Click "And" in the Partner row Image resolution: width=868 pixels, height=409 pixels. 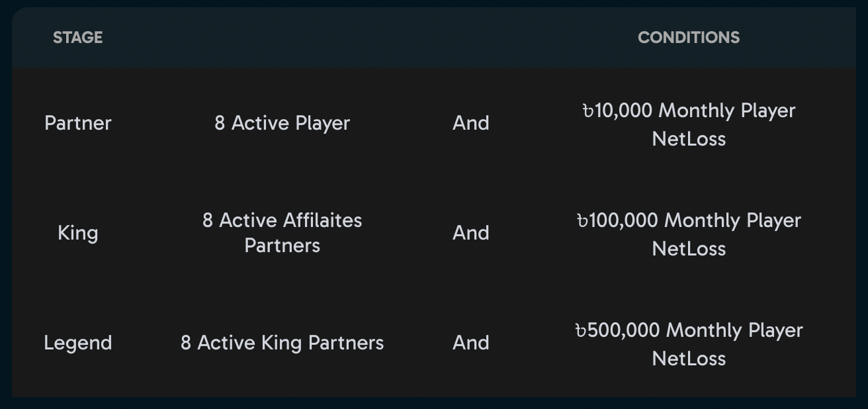[470, 123]
